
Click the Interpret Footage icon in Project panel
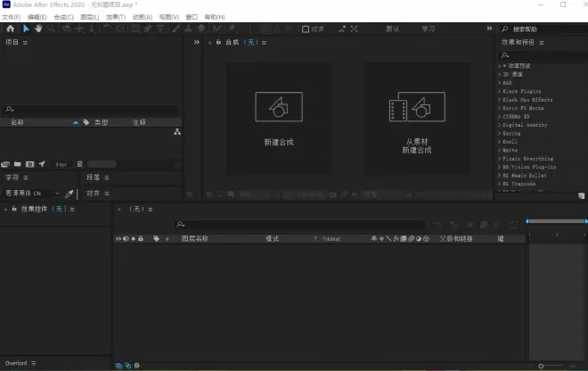(x=5, y=164)
